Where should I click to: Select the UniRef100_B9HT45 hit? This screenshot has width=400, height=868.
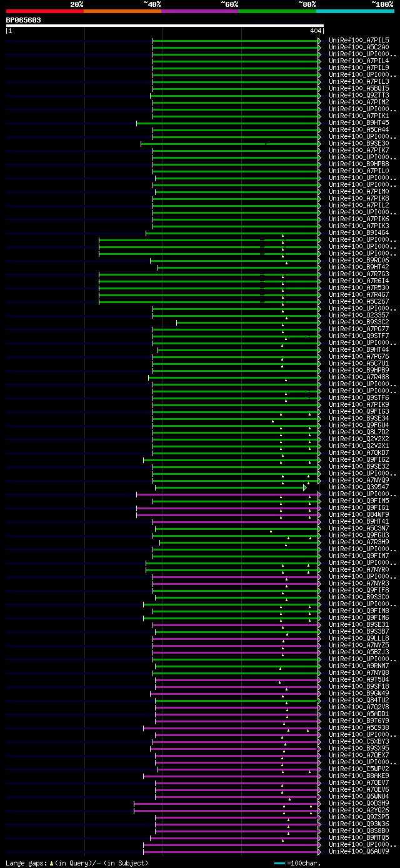tap(359, 122)
